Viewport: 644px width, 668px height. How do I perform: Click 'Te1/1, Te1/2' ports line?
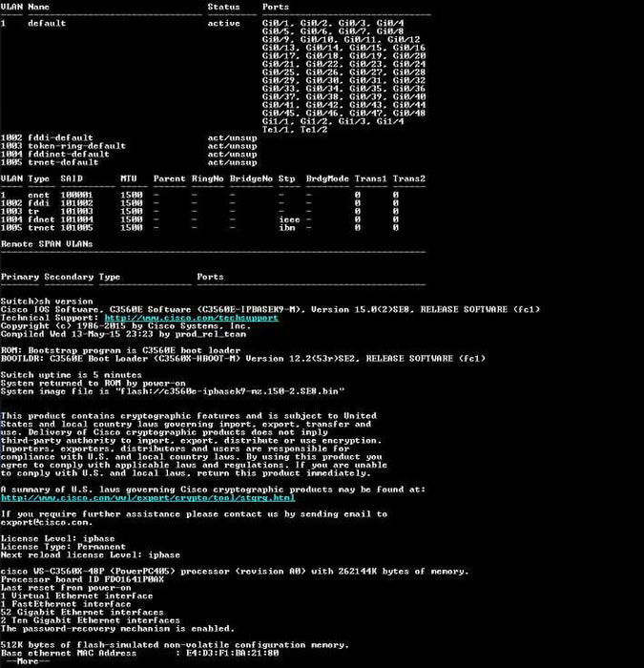(295, 130)
